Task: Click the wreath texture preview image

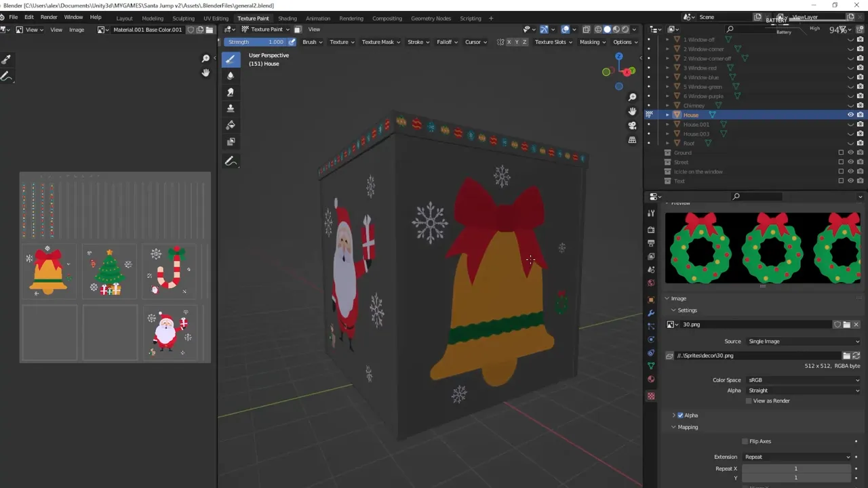Action: point(763,247)
